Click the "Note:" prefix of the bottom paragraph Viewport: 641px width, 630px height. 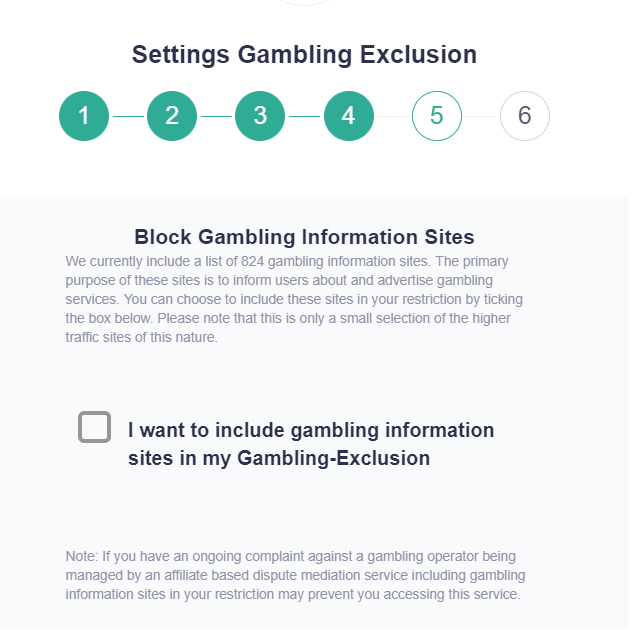pos(81,555)
